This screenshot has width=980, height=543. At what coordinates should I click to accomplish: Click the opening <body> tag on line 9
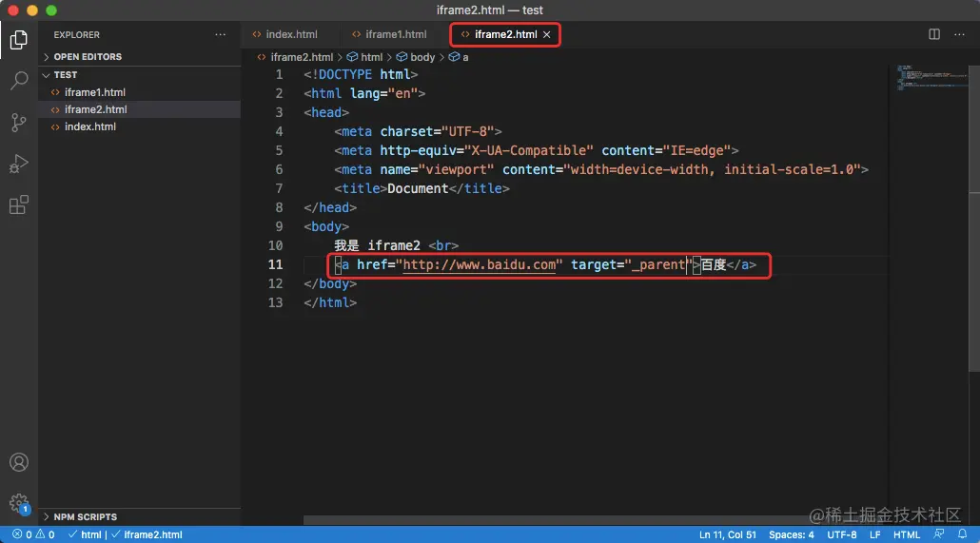coord(326,227)
